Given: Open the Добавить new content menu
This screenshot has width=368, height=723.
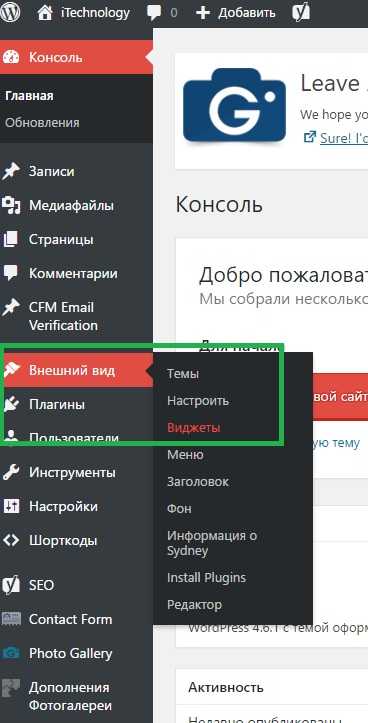Looking at the screenshot, I should pyautogui.click(x=247, y=13).
